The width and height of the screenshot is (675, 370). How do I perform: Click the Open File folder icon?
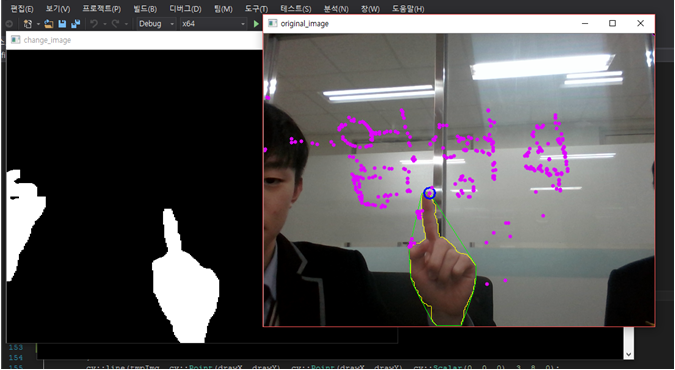[49, 24]
